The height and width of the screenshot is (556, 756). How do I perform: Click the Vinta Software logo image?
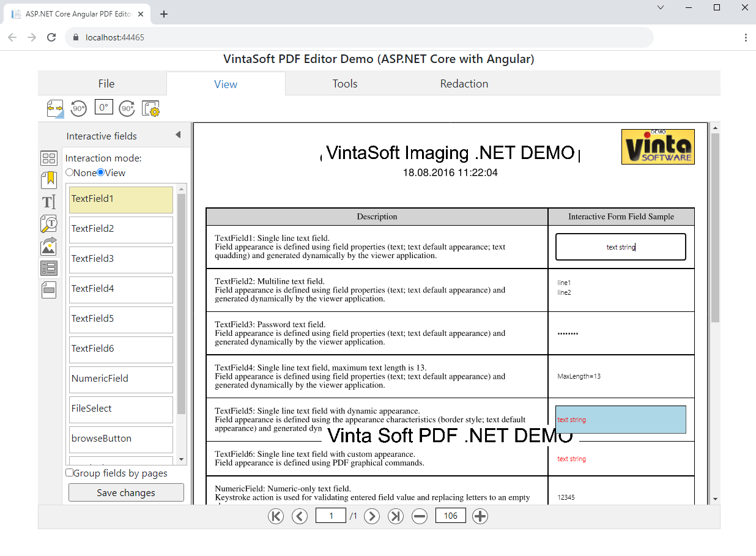click(x=658, y=146)
